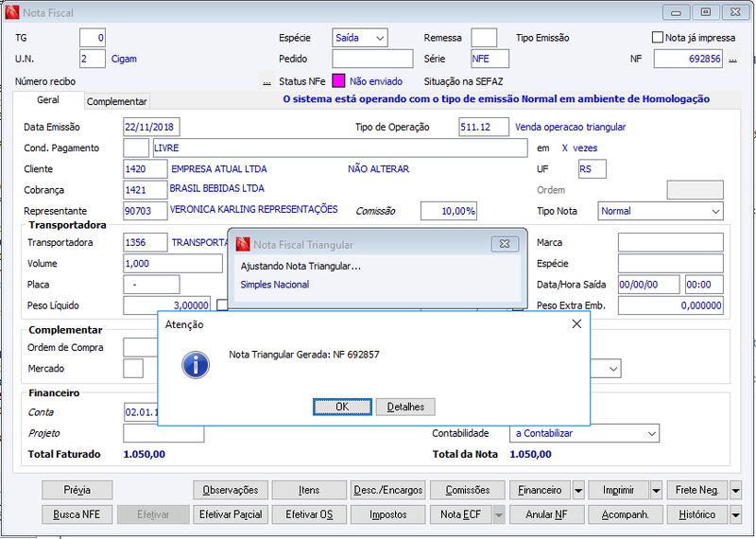Click the Data Emissão date field
Image resolution: width=756 pixels, height=539 pixels.
(x=151, y=127)
